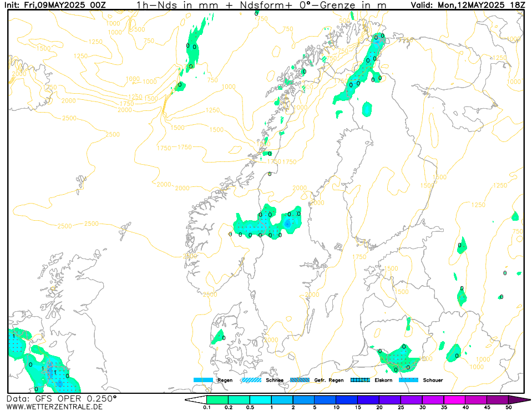Select the 'Eiskorn' legend label
Image resolution: width=532 pixels, height=411 pixels.
click(383, 380)
